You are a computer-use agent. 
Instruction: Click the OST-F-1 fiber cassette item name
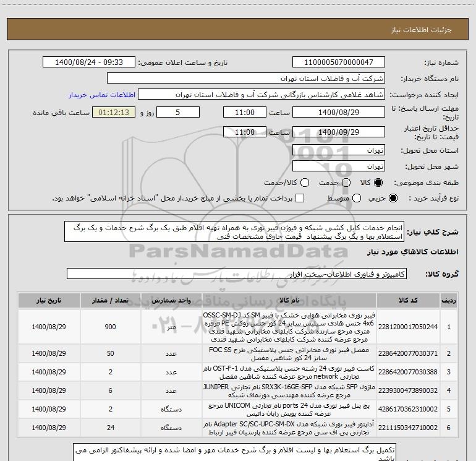289,373
